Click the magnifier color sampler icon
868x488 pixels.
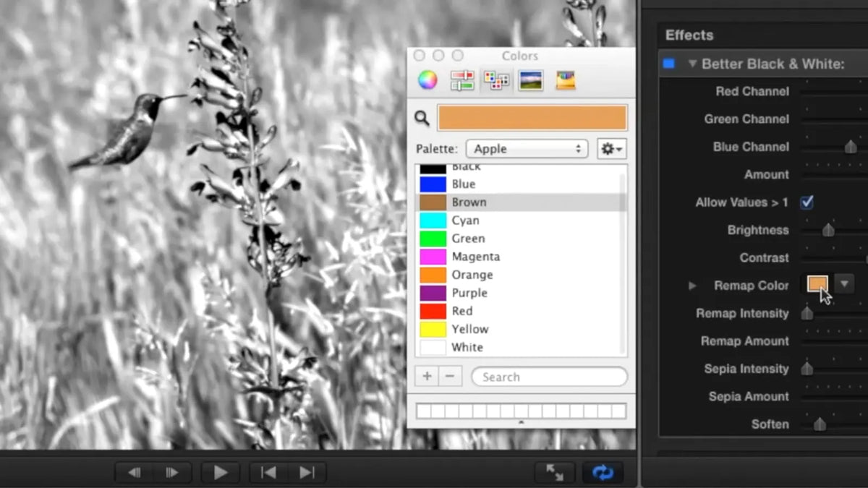click(x=422, y=118)
